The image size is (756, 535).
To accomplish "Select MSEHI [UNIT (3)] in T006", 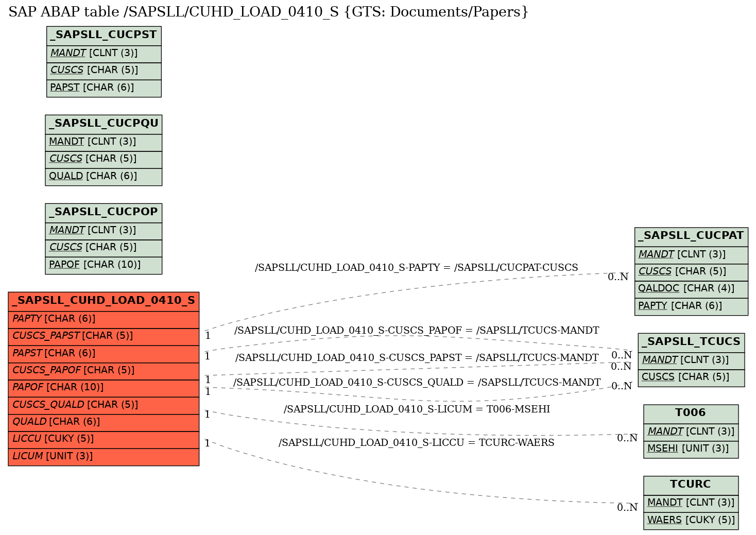I will pos(691,449).
